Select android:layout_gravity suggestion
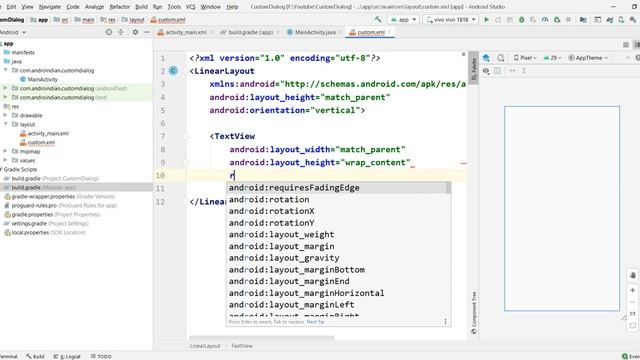This screenshot has width=640, height=360. click(337, 258)
